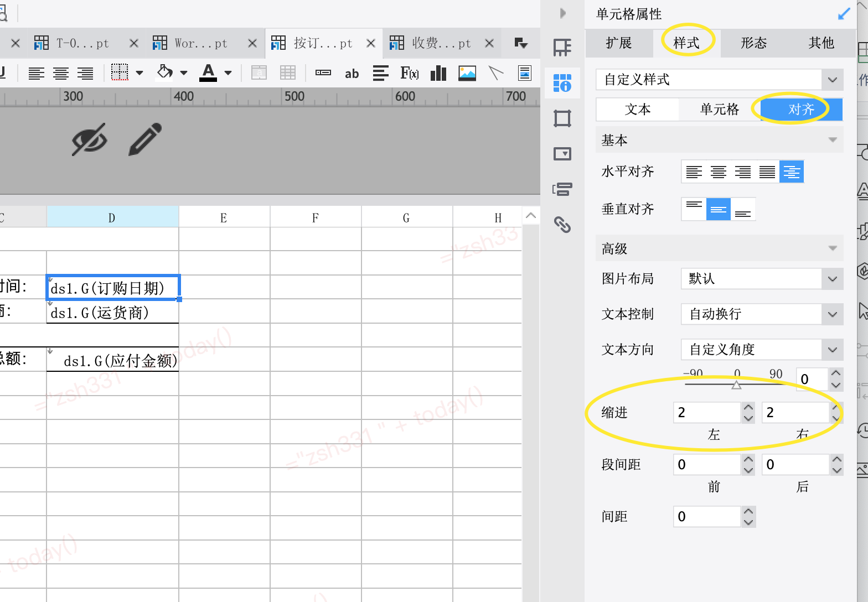Open the border style dropdown arrow
Screen dimensions: 868x602
click(x=139, y=72)
